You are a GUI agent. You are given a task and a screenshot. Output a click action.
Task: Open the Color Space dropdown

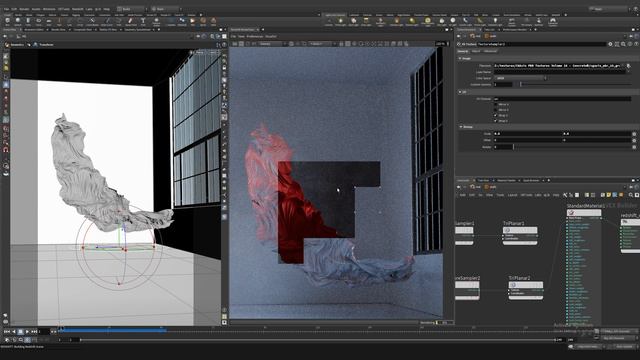tap(520, 78)
